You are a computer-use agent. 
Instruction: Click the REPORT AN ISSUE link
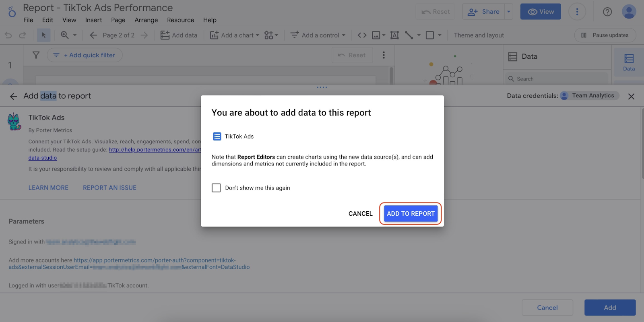(x=109, y=188)
